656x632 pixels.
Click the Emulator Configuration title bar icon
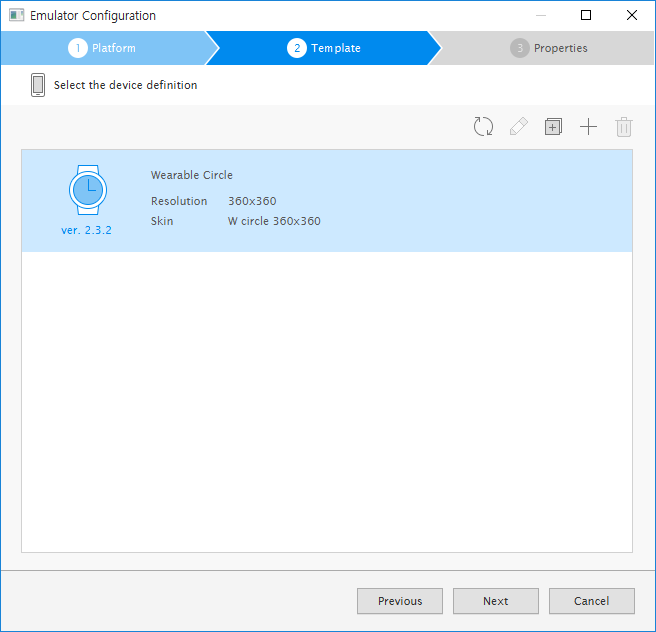point(16,16)
